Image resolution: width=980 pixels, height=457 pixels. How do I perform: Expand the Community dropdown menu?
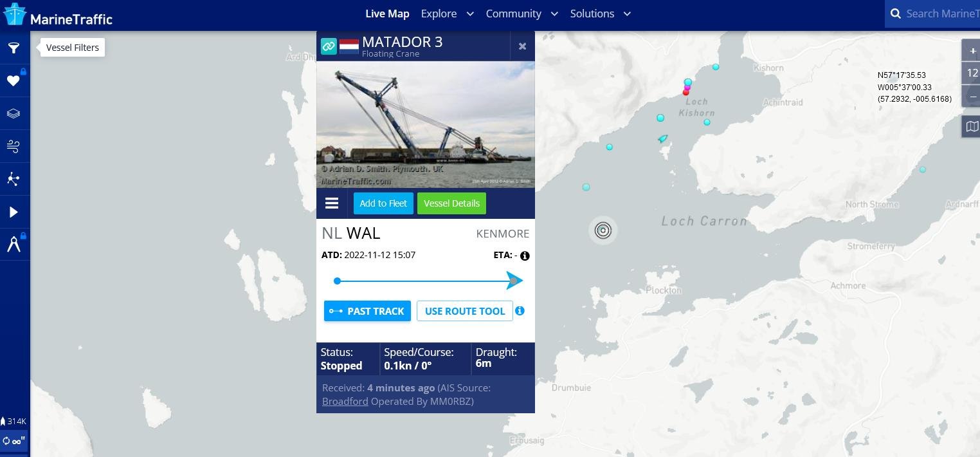522,14
